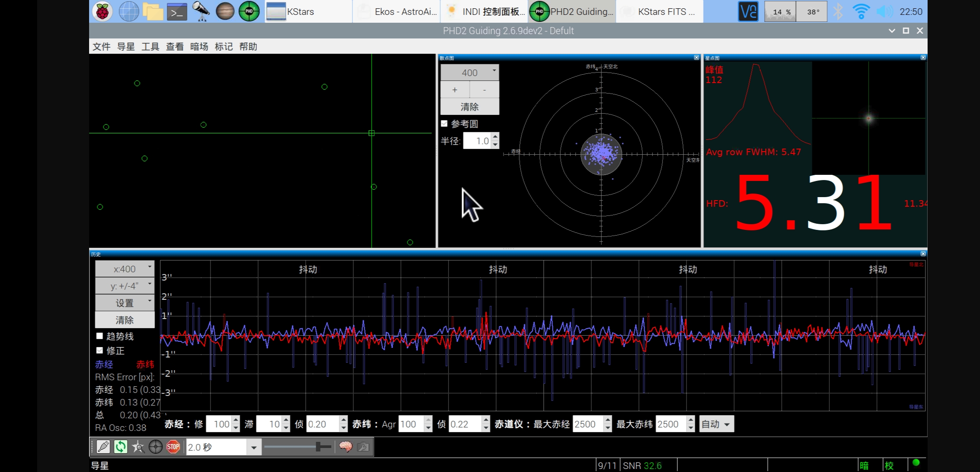
Task: Click RA hysteresis 滞 10 field
Action: tap(269, 424)
